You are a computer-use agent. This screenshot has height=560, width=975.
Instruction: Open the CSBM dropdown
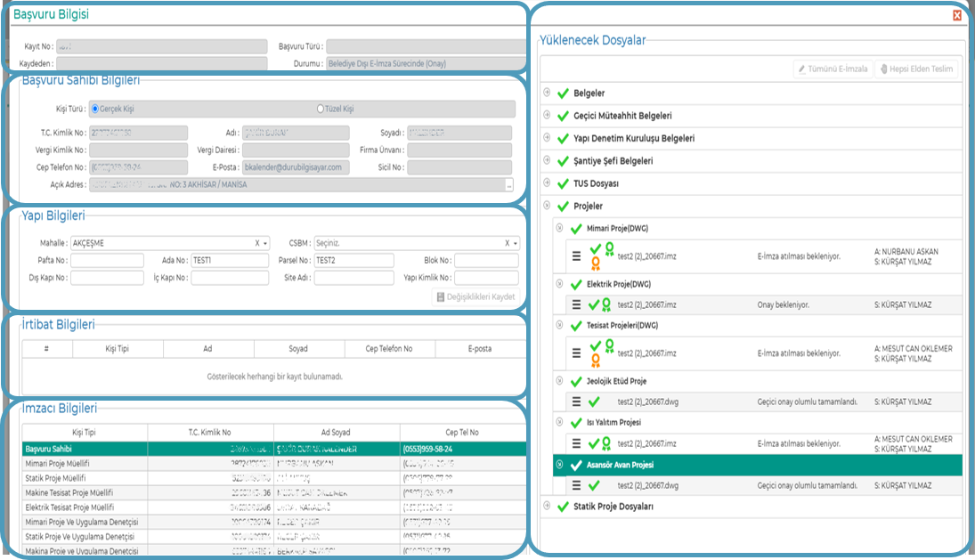coord(516,243)
